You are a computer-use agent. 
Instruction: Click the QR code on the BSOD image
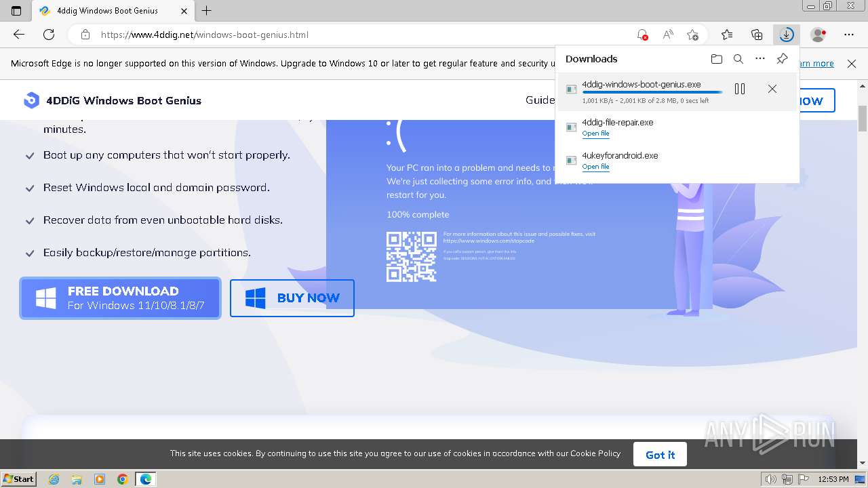tap(412, 257)
